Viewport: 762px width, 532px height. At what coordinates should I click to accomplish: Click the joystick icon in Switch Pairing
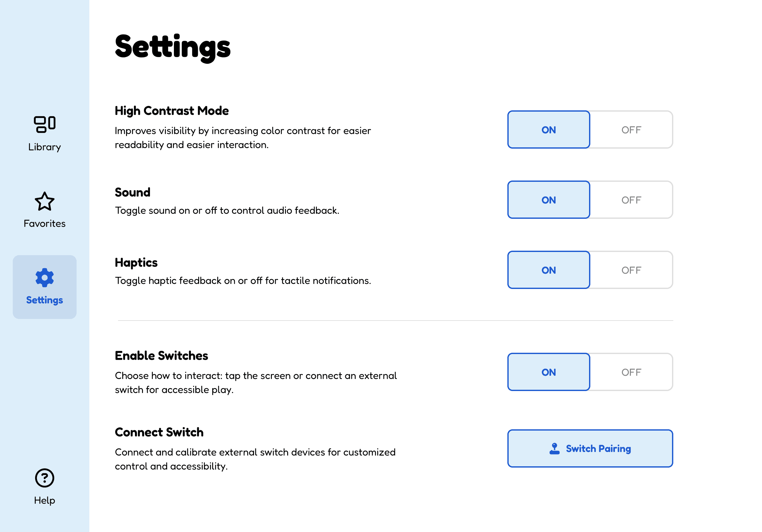coord(554,448)
